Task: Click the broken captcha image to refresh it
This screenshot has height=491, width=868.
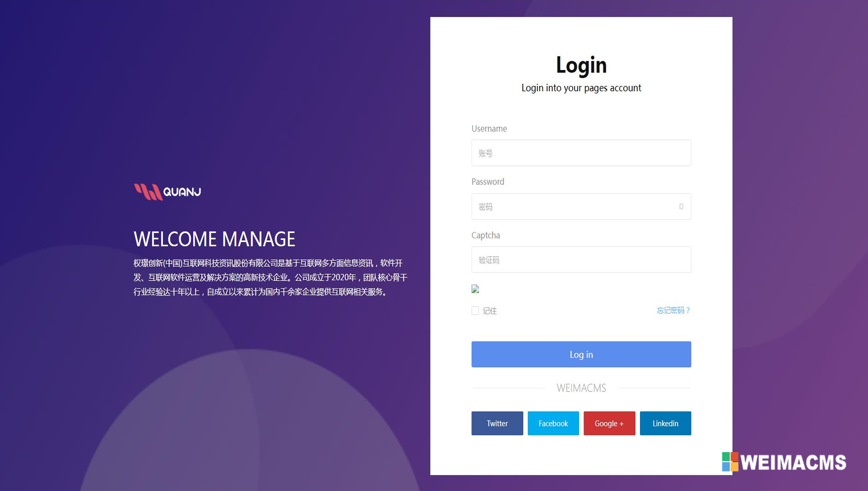Action: pyautogui.click(x=475, y=289)
